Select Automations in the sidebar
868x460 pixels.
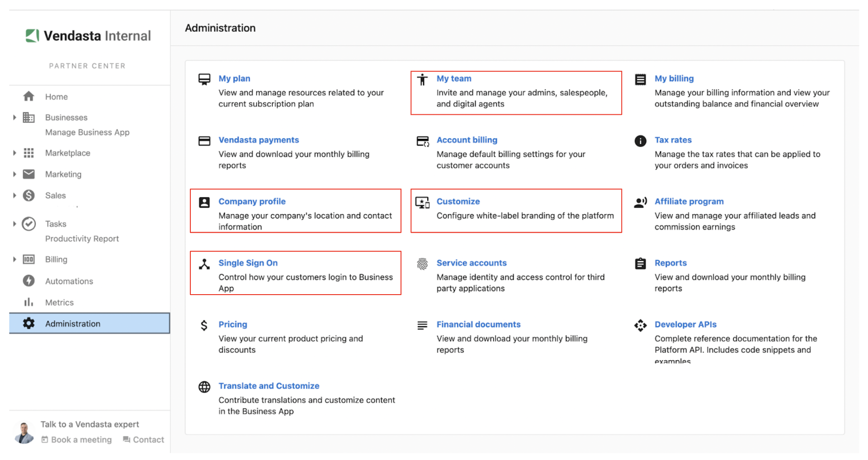(x=69, y=281)
